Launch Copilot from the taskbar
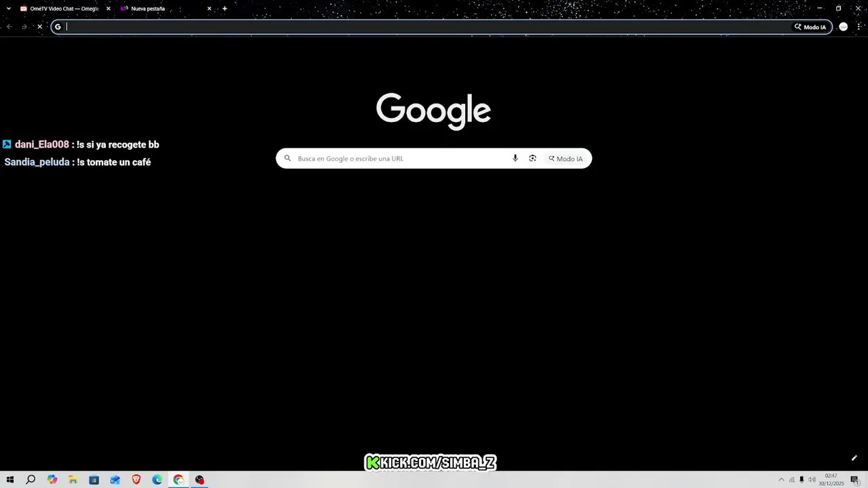 click(x=52, y=480)
